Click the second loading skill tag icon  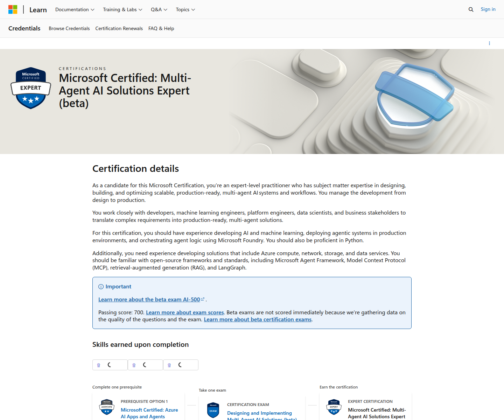[134, 365]
